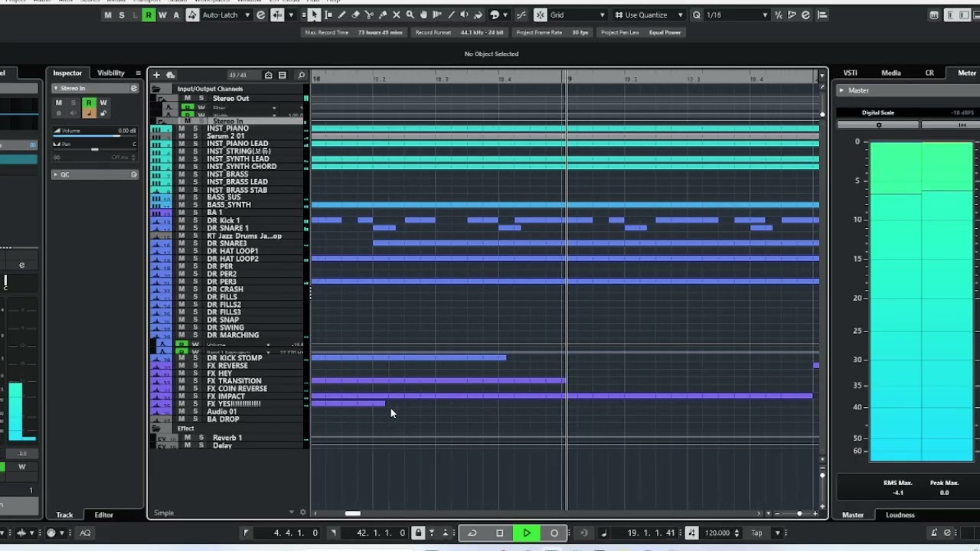Solo the FX IMPACT track
Image resolution: width=980 pixels, height=551 pixels.
(x=194, y=396)
